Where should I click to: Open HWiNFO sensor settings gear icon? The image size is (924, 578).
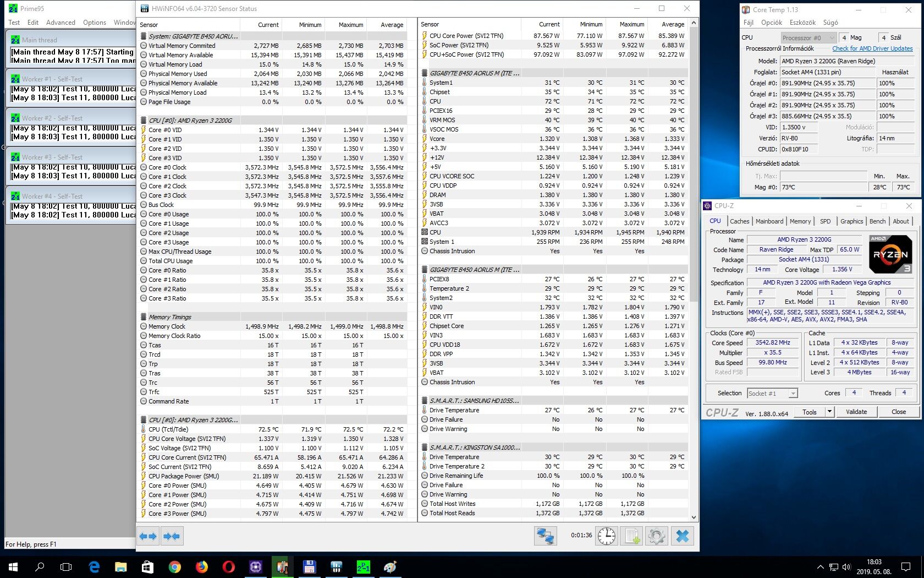[657, 536]
